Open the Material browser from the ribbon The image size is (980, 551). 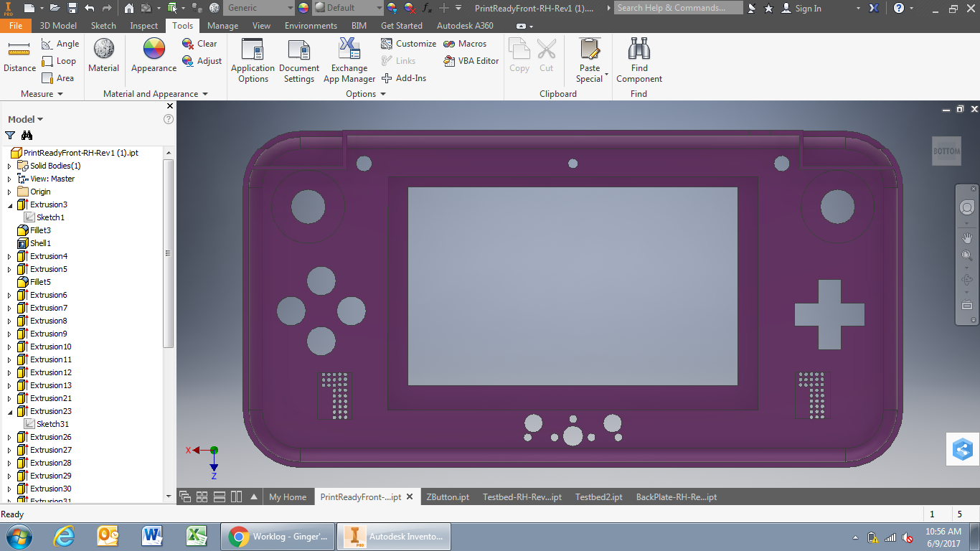(104, 56)
